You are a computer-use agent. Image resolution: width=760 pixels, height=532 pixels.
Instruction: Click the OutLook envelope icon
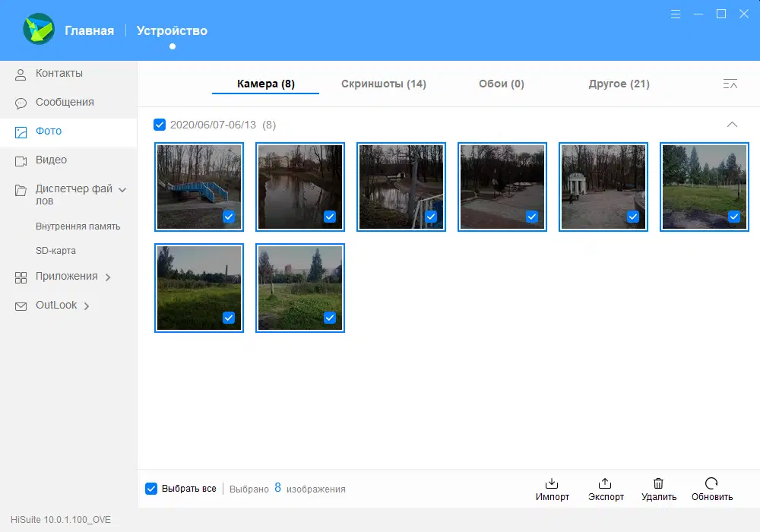click(21, 306)
